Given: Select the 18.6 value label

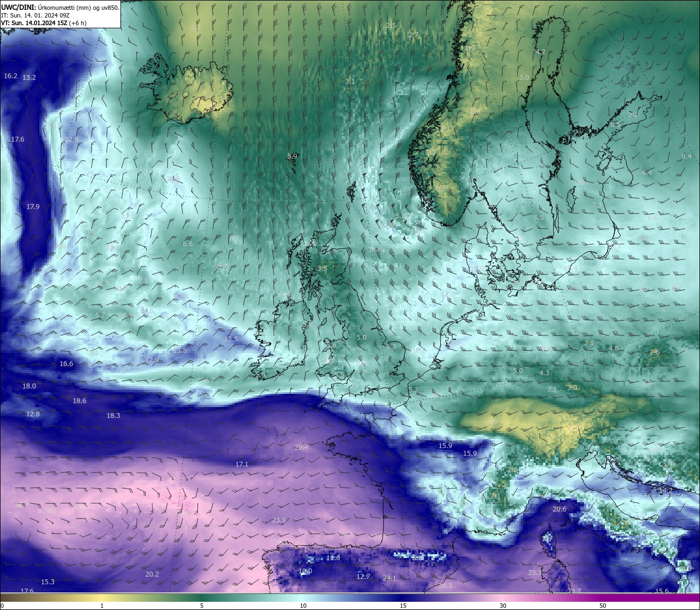Looking at the screenshot, I should (x=79, y=401).
